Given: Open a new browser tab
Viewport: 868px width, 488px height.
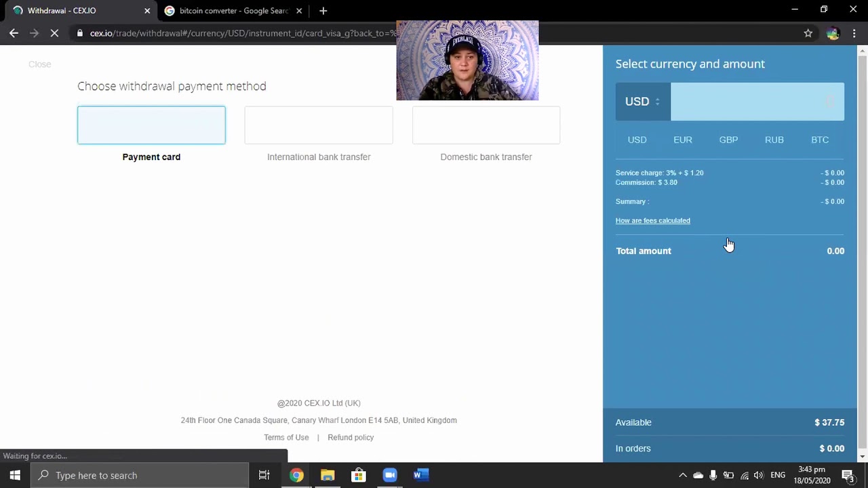Looking at the screenshot, I should (323, 11).
